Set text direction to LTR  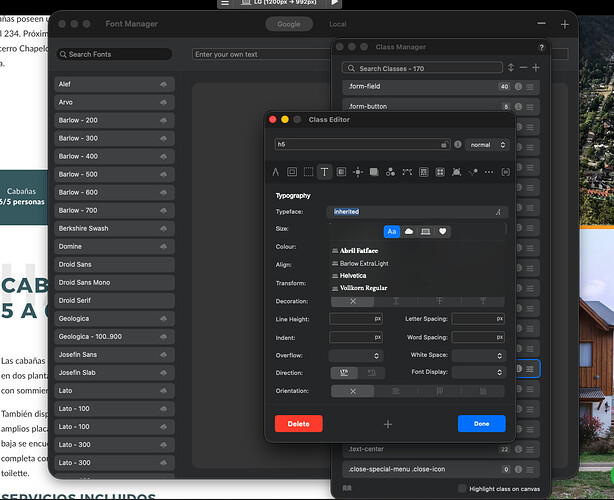click(x=343, y=372)
